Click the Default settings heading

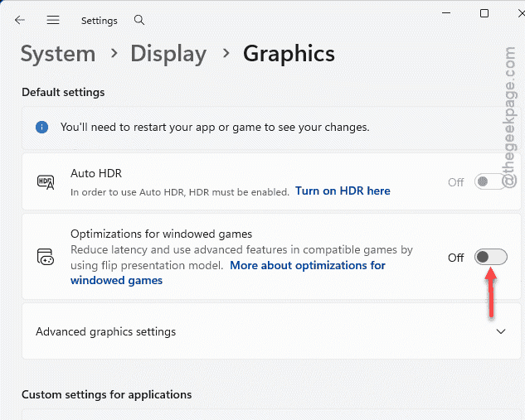pos(63,92)
